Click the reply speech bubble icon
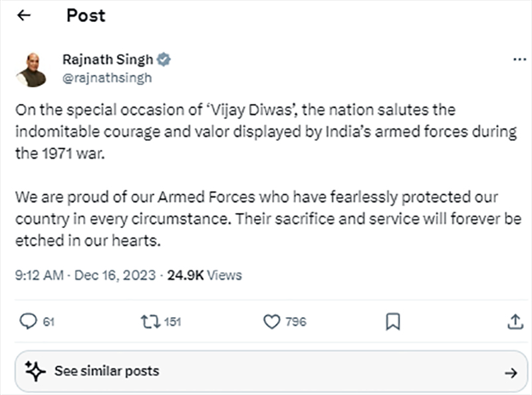The width and height of the screenshot is (532, 395). 27,322
